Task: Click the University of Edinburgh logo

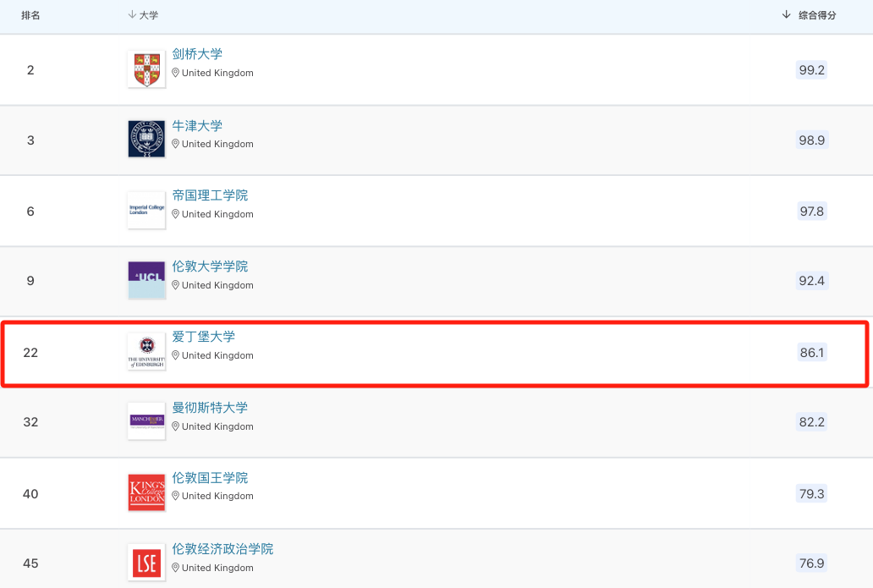Action: coord(146,351)
